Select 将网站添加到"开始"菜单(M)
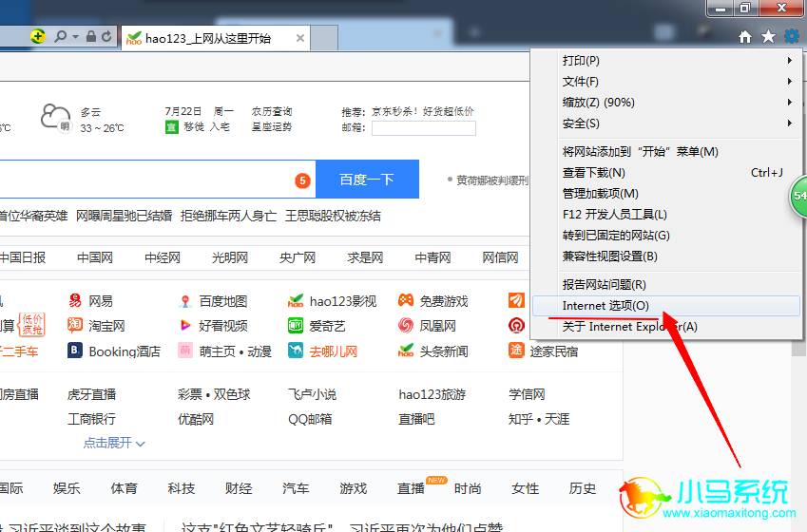 pos(666,152)
